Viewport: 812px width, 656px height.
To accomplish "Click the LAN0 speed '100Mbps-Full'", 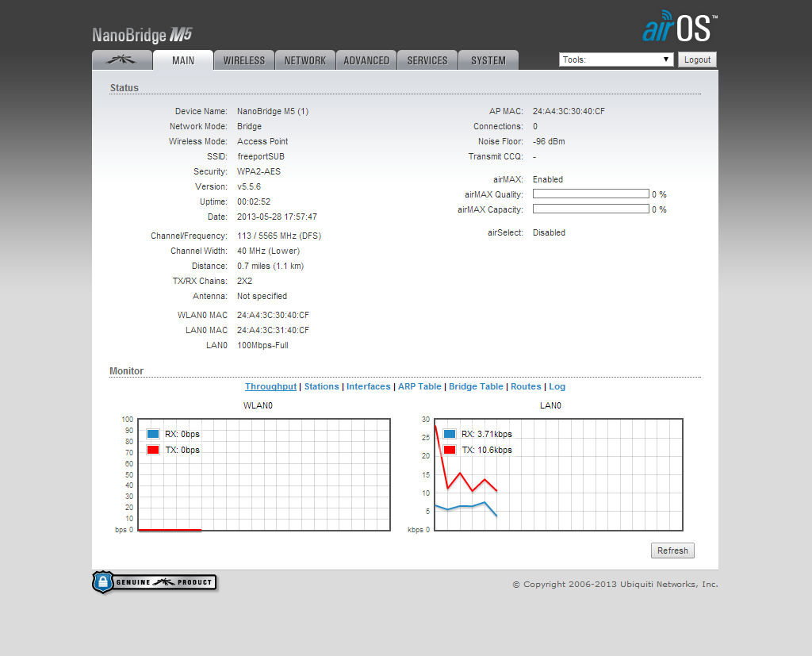I will pos(262,345).
